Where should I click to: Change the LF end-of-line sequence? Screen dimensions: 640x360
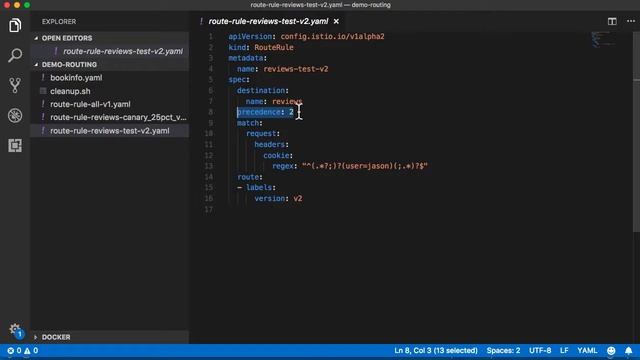pyautogui.click(x=564, y=351)
